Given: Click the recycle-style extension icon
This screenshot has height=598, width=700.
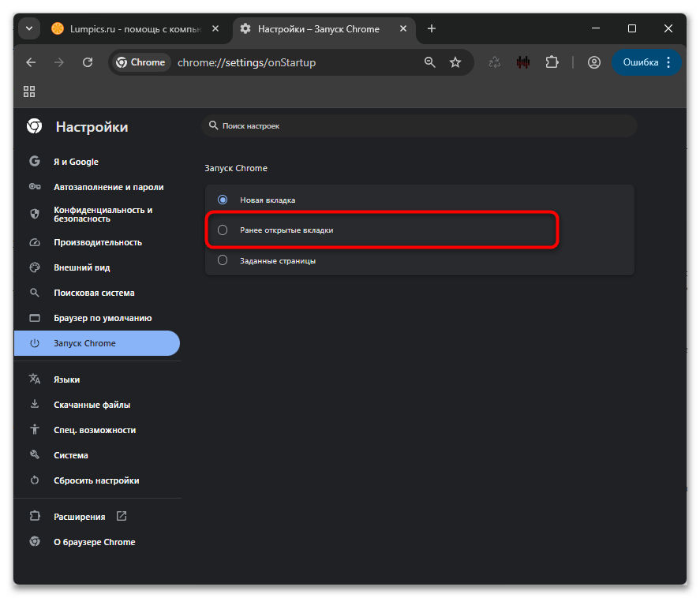Looking at the screenshot, I should click(x=494, y=62).
